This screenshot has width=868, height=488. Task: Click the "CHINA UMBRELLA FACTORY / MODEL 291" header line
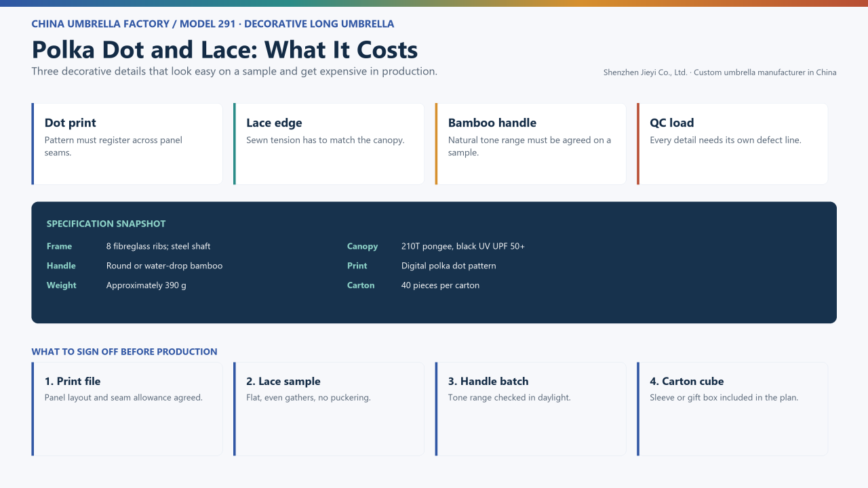(x=213, y=24)
